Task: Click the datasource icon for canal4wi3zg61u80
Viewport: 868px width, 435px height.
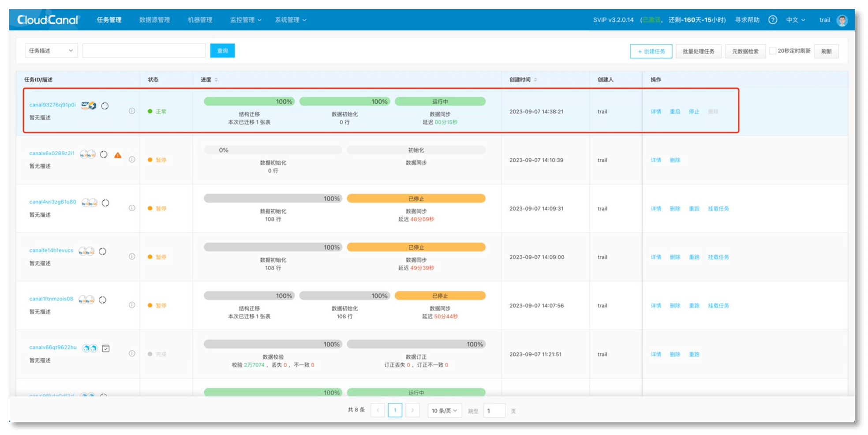Action: point(90,203)
